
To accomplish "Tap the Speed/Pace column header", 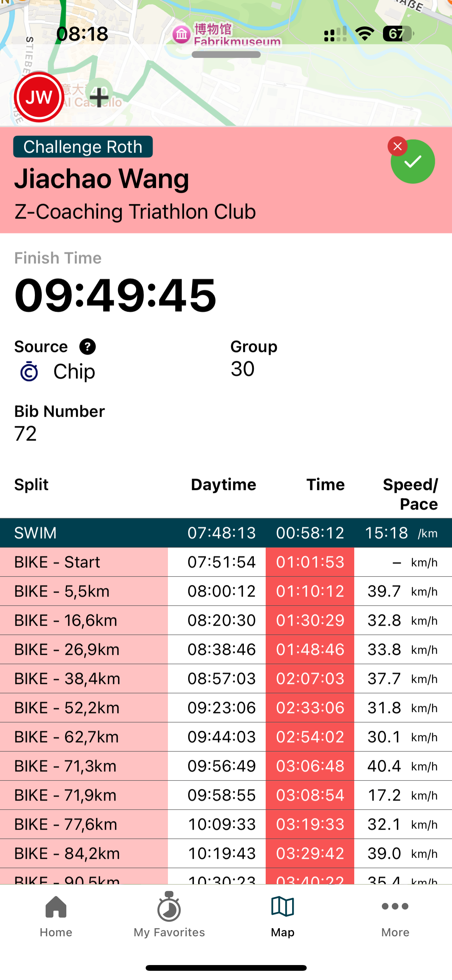I will (410, 494).
